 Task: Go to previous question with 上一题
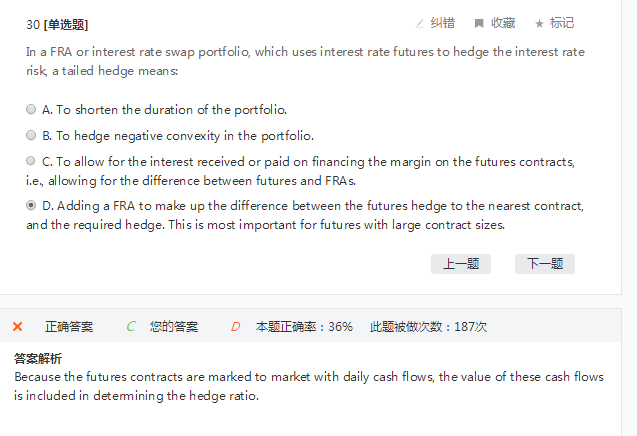(461, 264)
